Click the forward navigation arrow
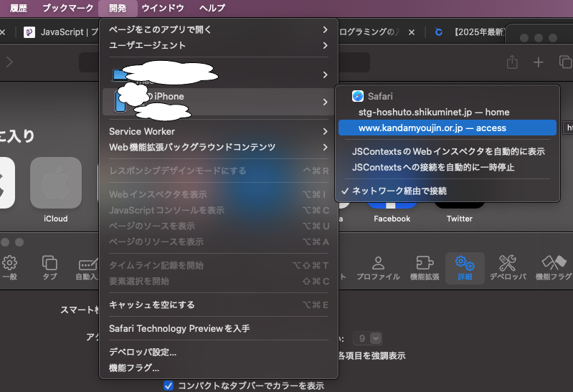Screen dimensions: 573x392 [9, 62]
